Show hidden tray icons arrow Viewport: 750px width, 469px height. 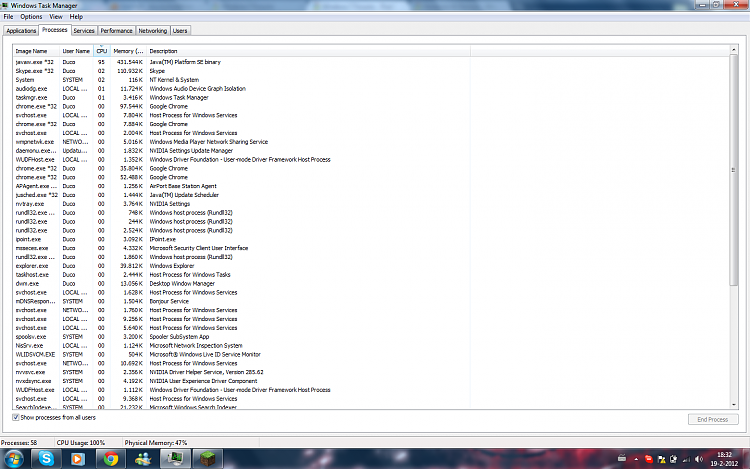pyautogui.click(x=636, y=459)
